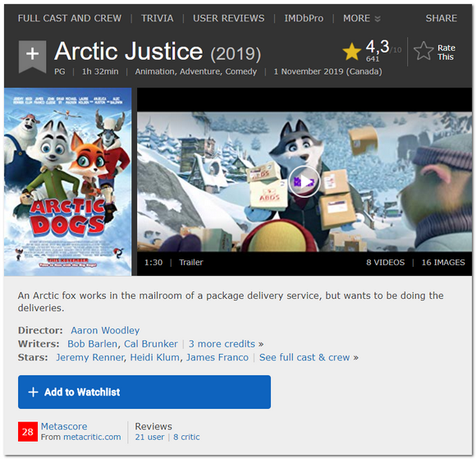Click the Add to Watchlist button
Viewport: 476px width, 459px height.
pyautogui.click(x=144, y=392)
